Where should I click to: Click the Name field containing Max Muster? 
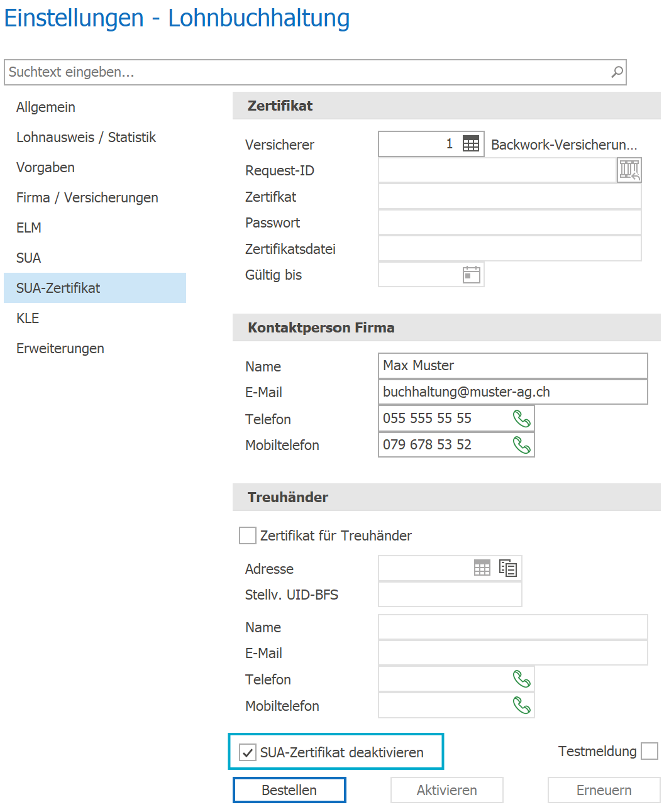513,366
